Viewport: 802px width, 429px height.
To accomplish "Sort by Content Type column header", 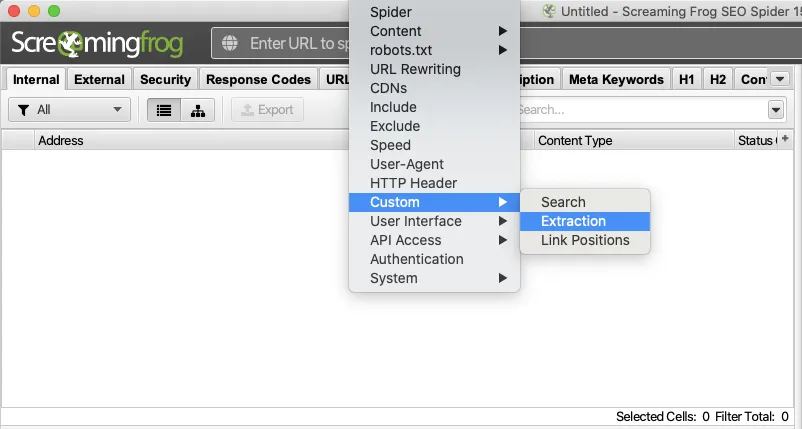I will pos(634,140).
